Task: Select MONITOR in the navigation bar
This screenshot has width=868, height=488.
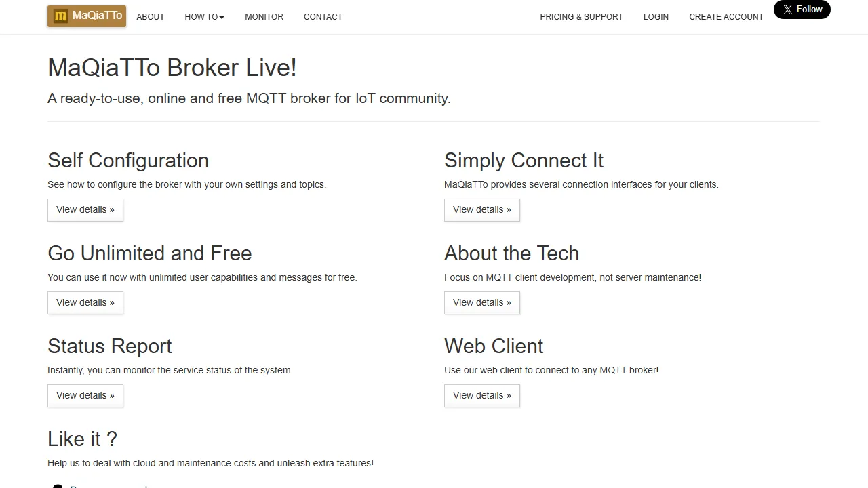Action: pos(264,16)
